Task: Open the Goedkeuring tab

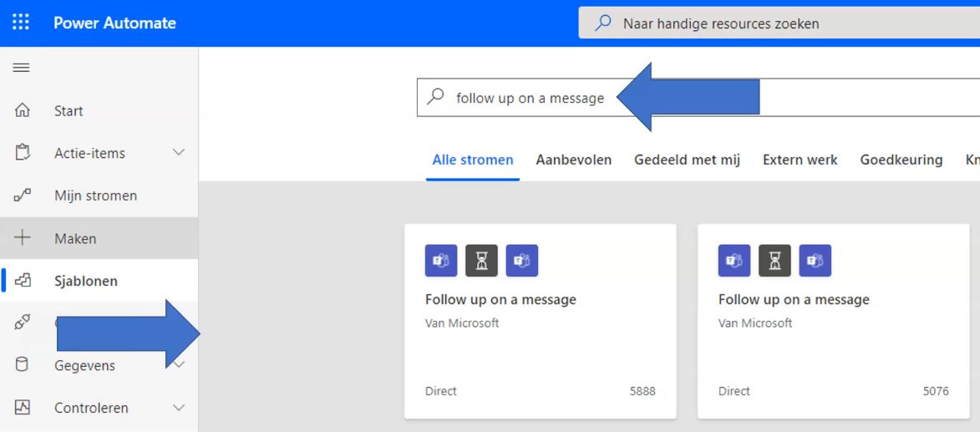Action: point(901,160)
